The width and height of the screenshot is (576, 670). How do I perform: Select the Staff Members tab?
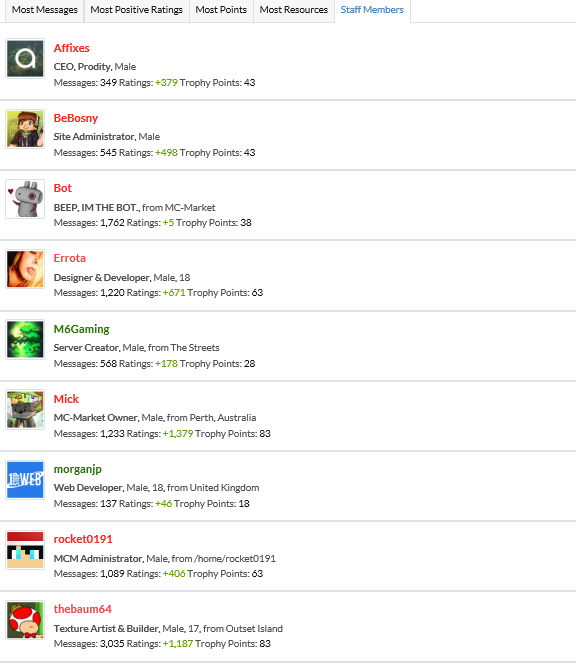pyautogui.click(x=372, y=10)
